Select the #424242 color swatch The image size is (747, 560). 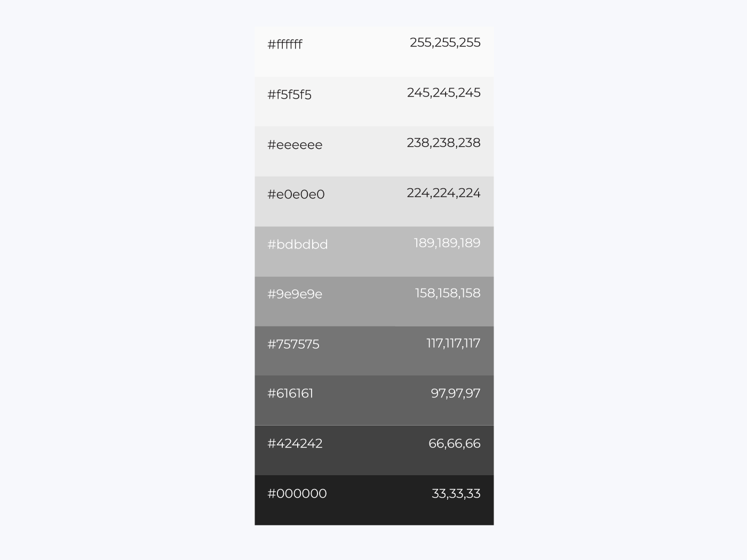[374, 450]
